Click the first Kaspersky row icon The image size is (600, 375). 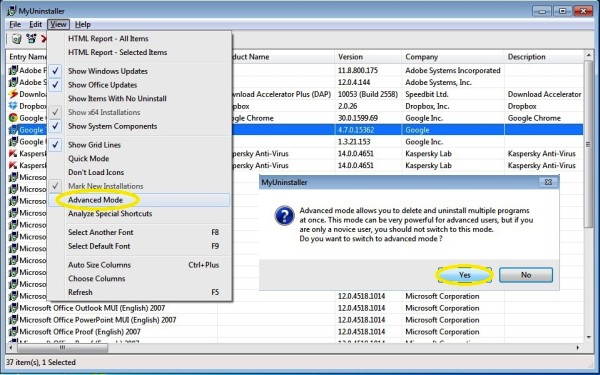point(13,153)
